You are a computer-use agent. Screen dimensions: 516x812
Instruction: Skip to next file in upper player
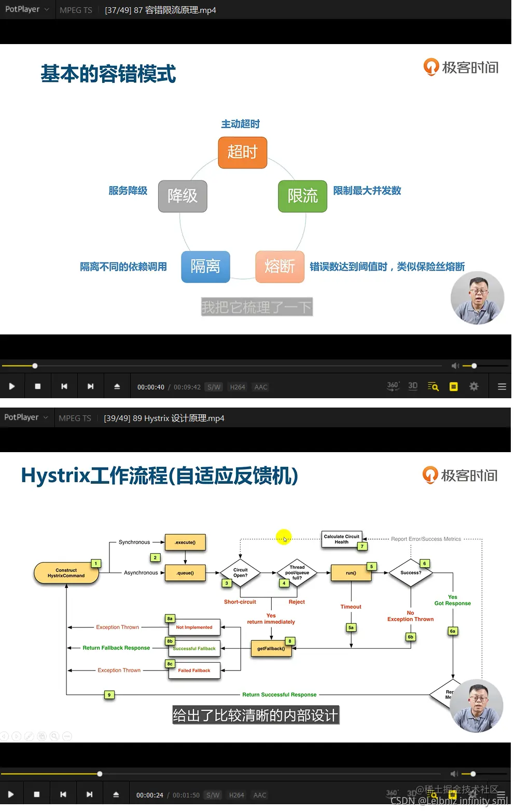point(90,386)
